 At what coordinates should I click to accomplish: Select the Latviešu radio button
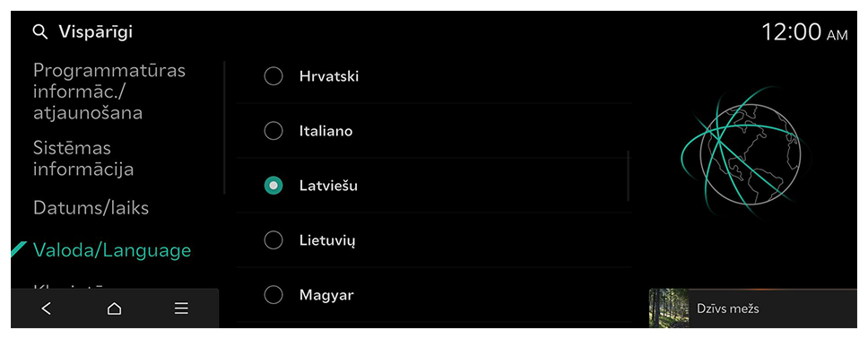point(273,186)
